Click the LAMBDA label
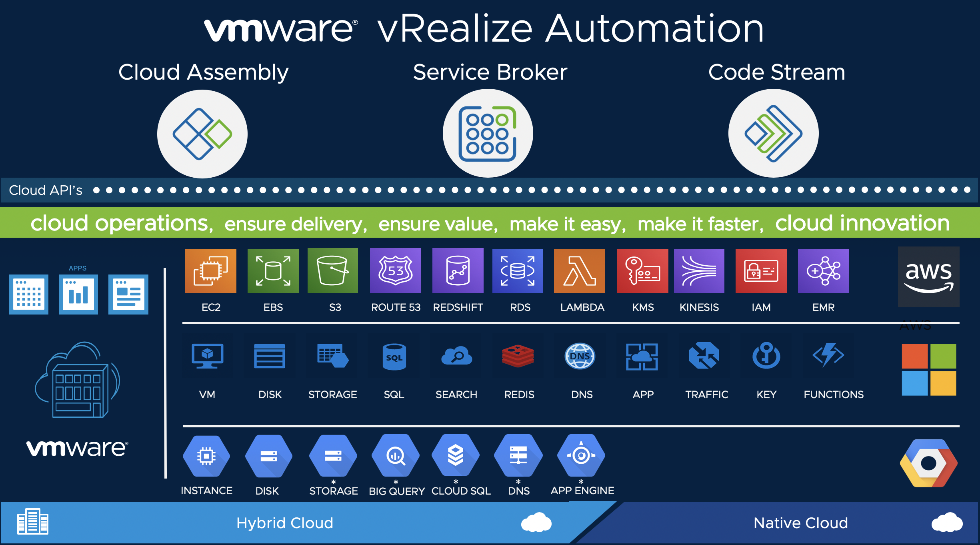The height and width of the screenshot is (545, 980). [582, 307]
